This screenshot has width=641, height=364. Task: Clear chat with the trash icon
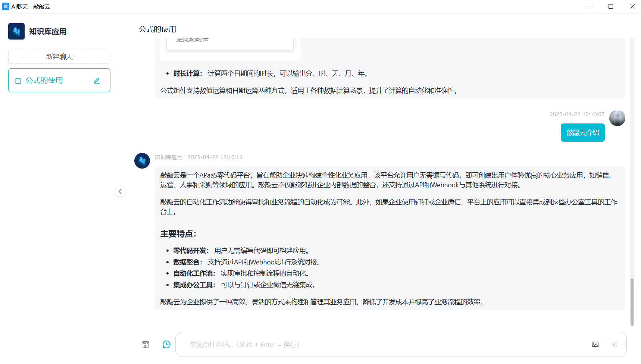[146, 344]
